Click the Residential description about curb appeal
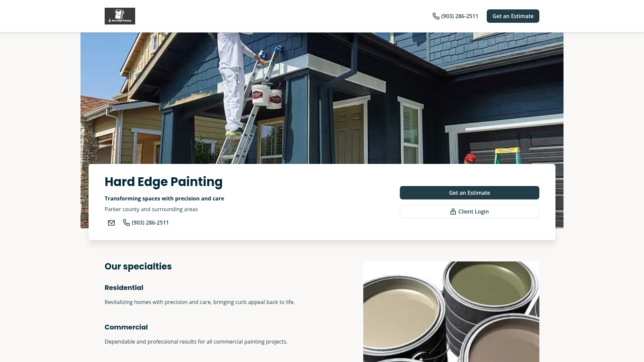Screen dimensions: 644x362 click(x=200, y=302)
